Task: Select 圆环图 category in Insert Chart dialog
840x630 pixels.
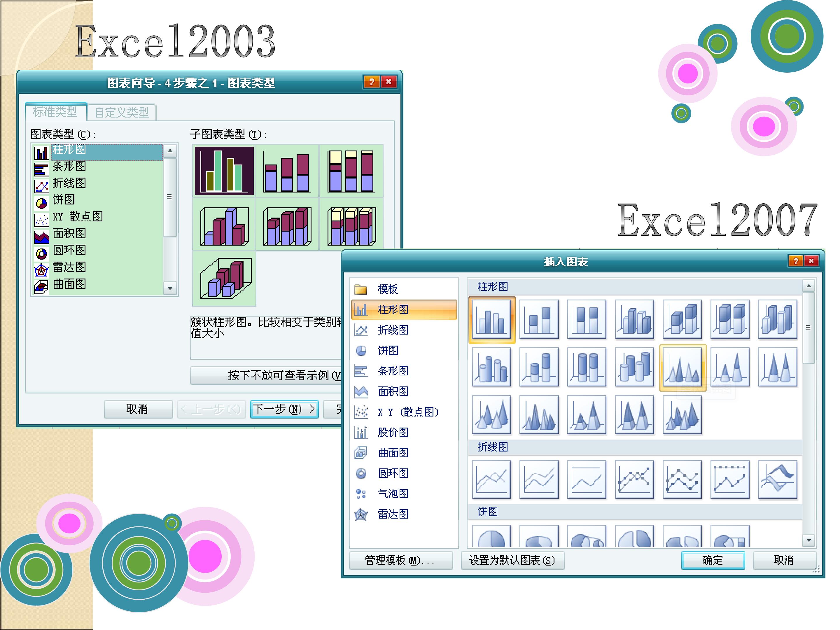Action: [404, 474]
